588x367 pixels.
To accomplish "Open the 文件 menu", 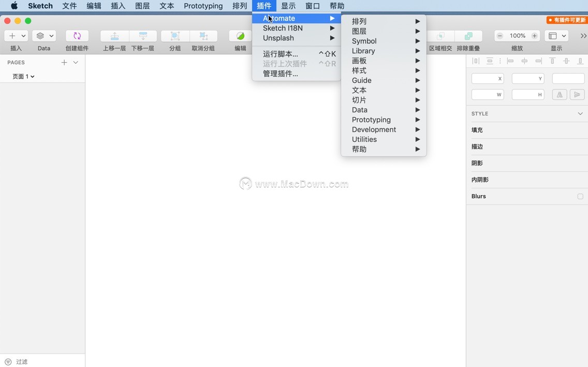I will pos(69,6).
